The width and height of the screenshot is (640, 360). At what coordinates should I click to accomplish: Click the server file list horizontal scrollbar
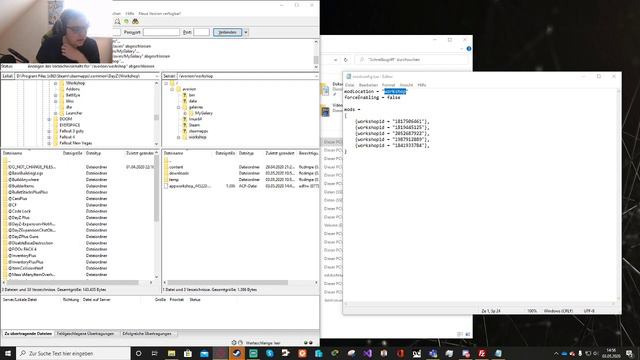pyautogui.click(x=228, y=282)
